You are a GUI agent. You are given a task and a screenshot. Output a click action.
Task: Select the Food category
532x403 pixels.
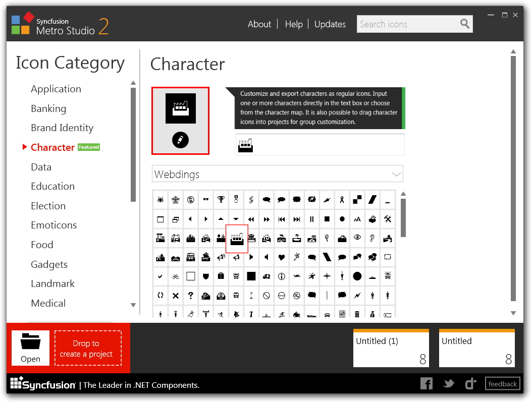point(42,245)
